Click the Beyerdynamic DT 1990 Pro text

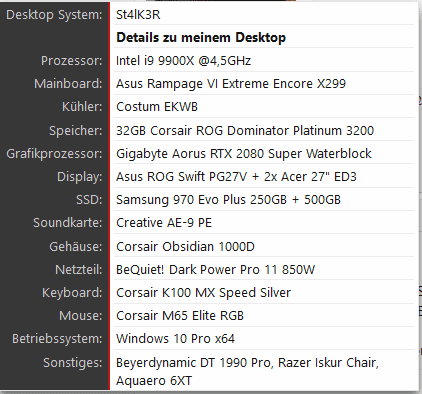tap(193, 363)
